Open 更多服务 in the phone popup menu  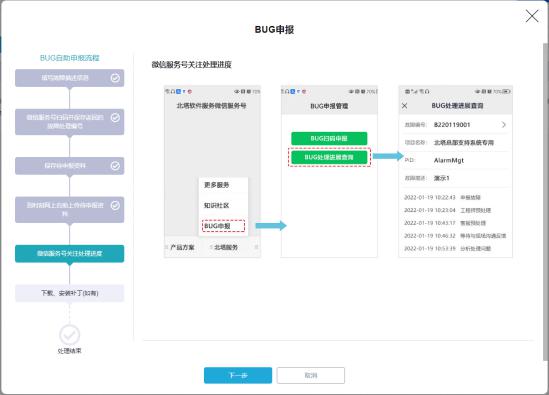pyautogui.click(x=216, y=185)
